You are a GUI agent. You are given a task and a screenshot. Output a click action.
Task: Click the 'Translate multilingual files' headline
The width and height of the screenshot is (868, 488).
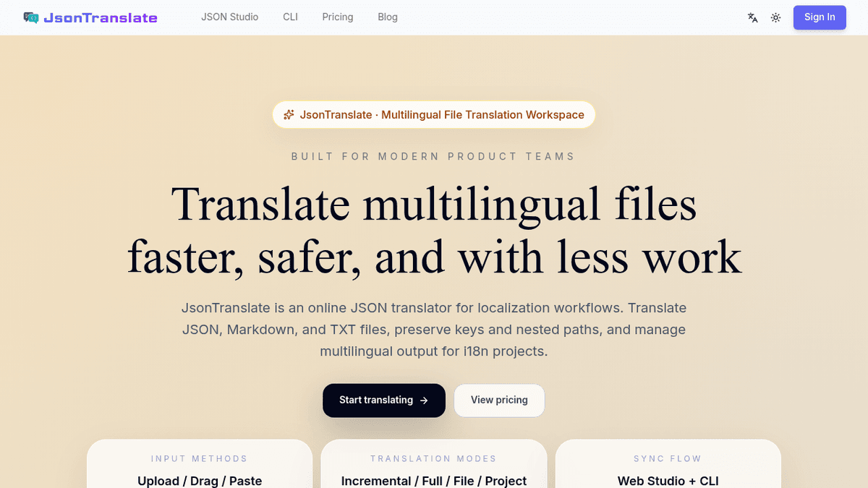coord(434,204)
